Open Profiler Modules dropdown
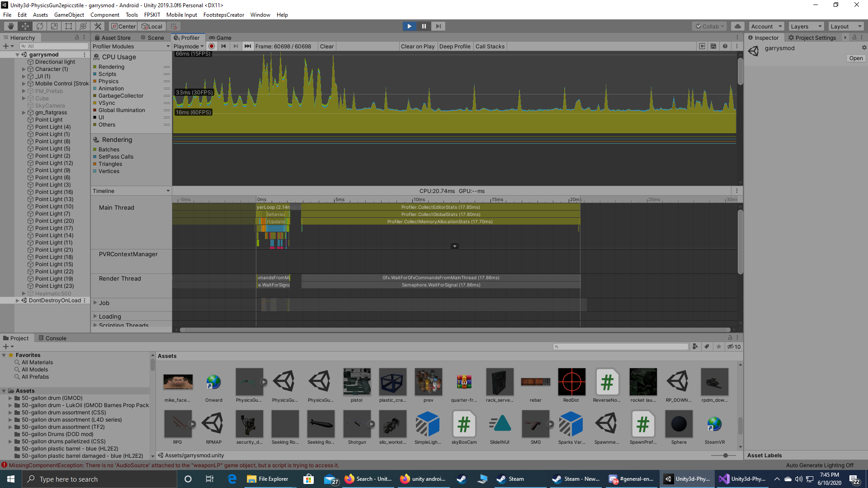The width and height of the screenshot is (868, 488). [131, 46]
